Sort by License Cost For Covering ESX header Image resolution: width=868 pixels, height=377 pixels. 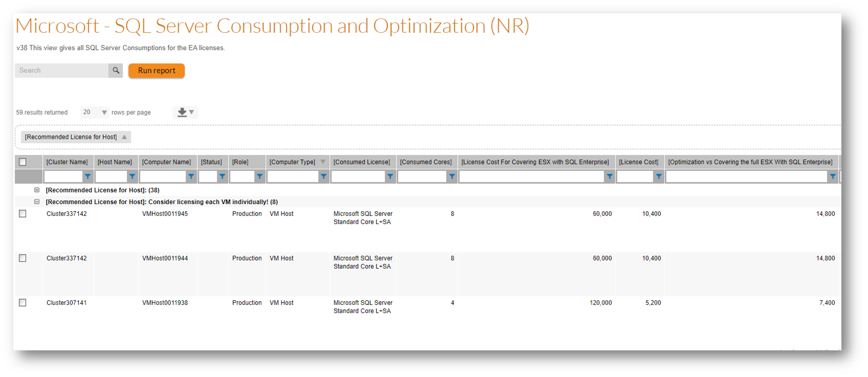tap(535, 162)
